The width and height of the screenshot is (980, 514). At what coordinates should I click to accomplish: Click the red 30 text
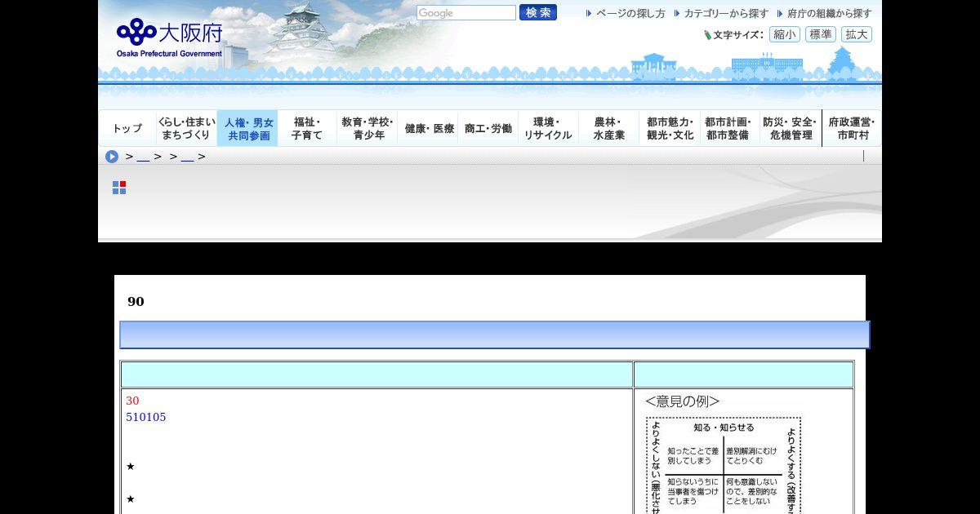point(132,401)
